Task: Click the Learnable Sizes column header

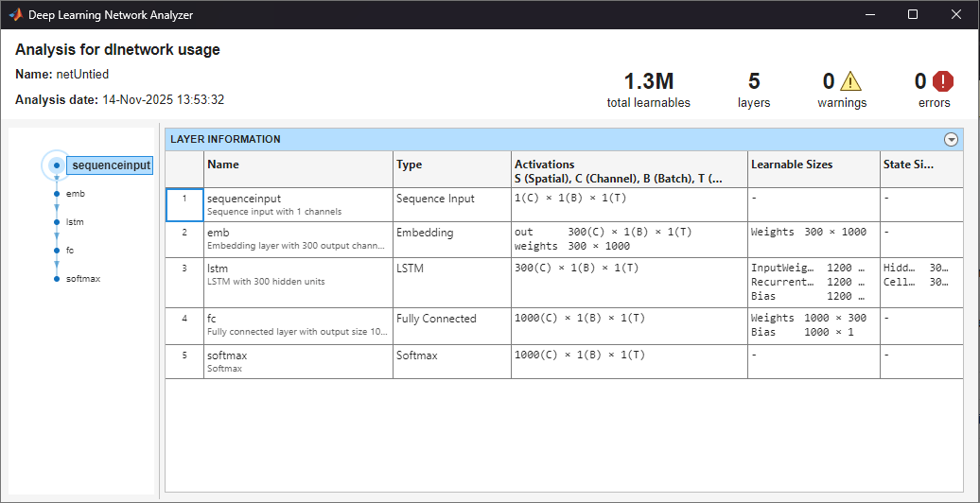Action: (814, 168)
